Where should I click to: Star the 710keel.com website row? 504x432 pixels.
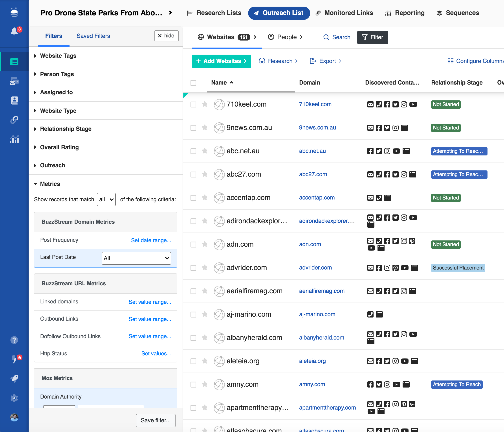[x=205, y=104]
